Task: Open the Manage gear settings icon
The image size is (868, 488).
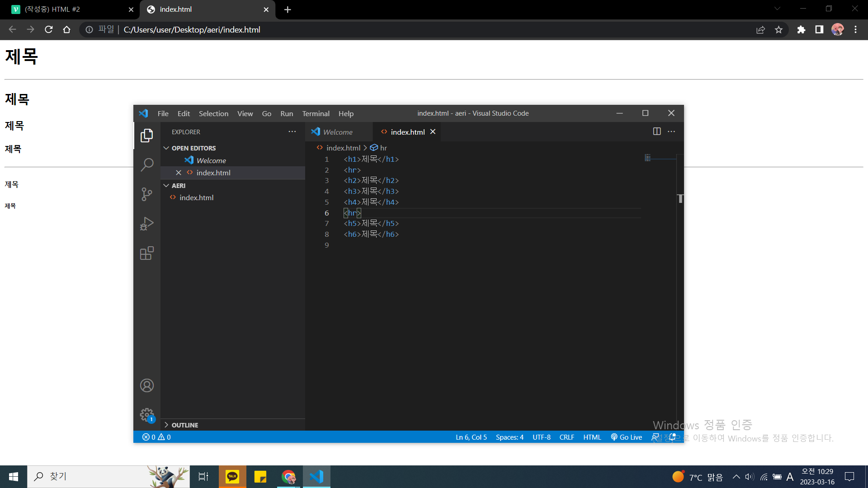Action: (x=147, y=414)
